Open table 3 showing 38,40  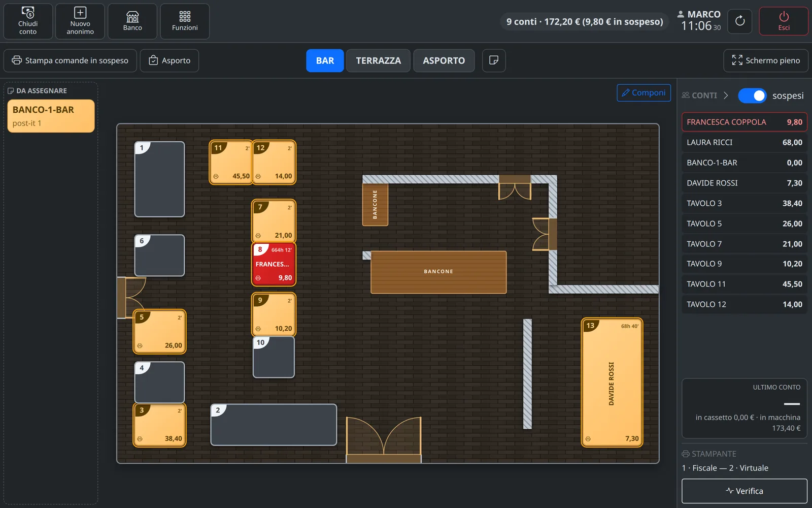(159, 425)
